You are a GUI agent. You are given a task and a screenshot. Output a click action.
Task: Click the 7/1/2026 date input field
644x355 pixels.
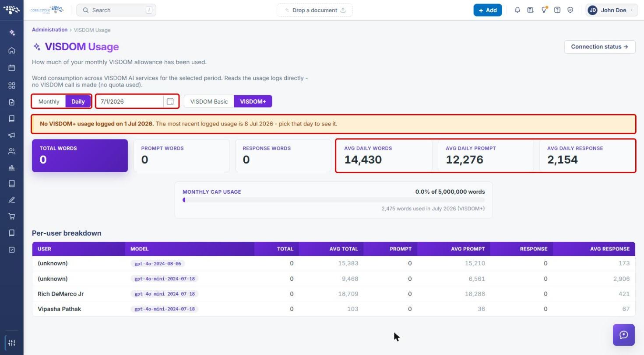(x=130, y=101)
